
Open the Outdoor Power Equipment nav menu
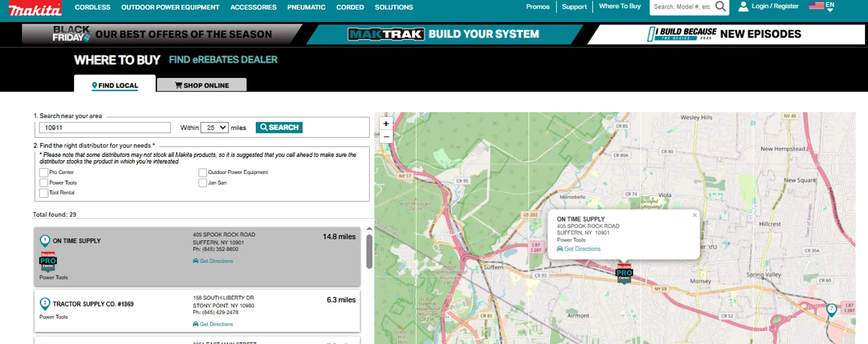tap(170, 8)
